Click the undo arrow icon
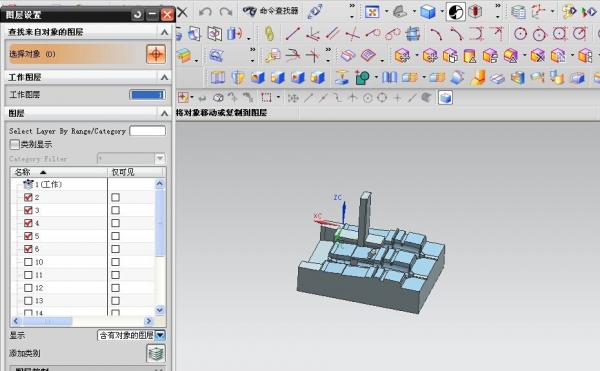This screenshot has width=600, height=371. point(205,12)
